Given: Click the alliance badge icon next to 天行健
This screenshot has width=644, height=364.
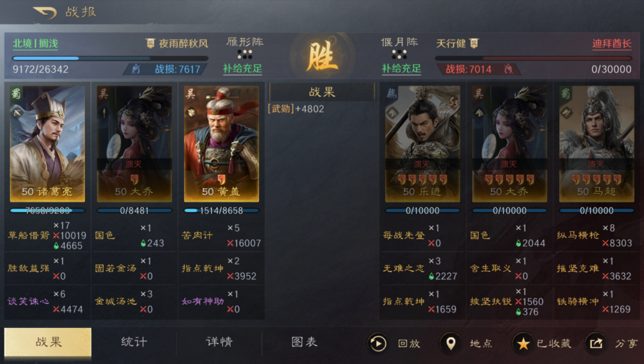Looking at the screenshot, I should click(474, 43).
